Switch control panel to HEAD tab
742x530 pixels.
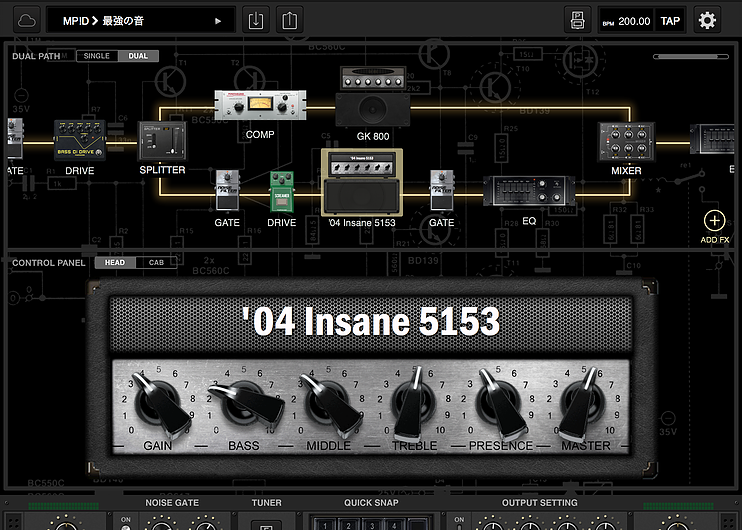click(115, 263)
